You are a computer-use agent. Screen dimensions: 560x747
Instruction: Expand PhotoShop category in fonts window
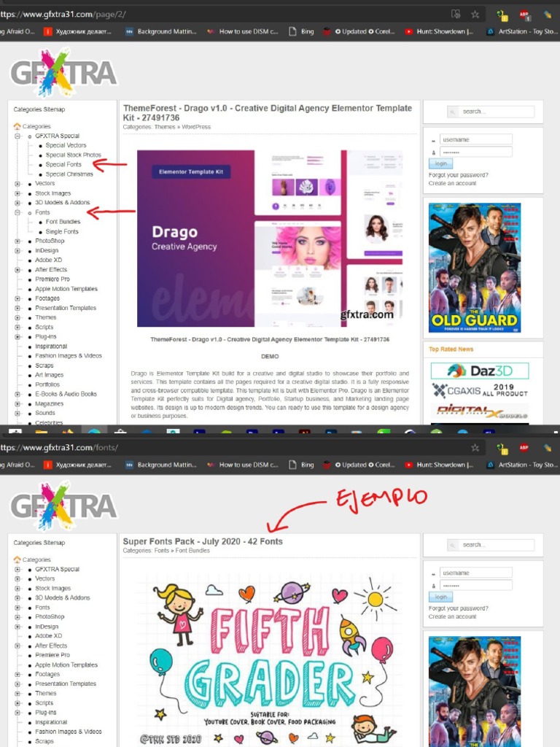[17, 616]
